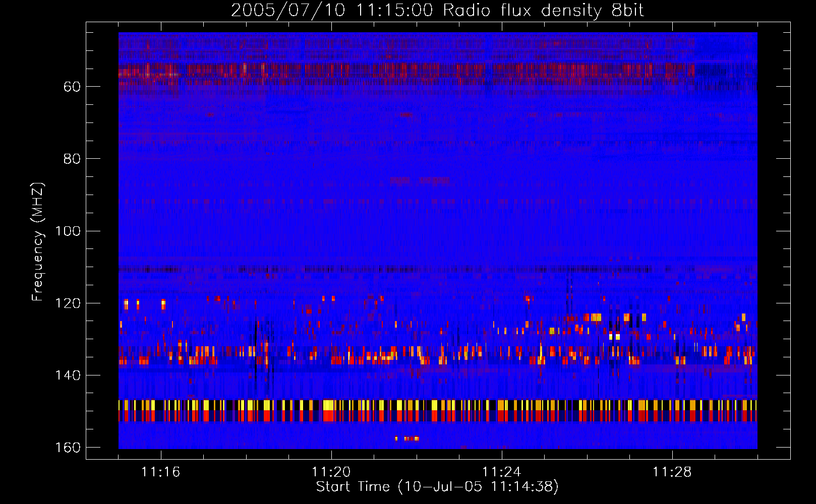This screenshot has width=816, height=504.
Task: Click the 11:28 time tick label
Action: [672, 472]
